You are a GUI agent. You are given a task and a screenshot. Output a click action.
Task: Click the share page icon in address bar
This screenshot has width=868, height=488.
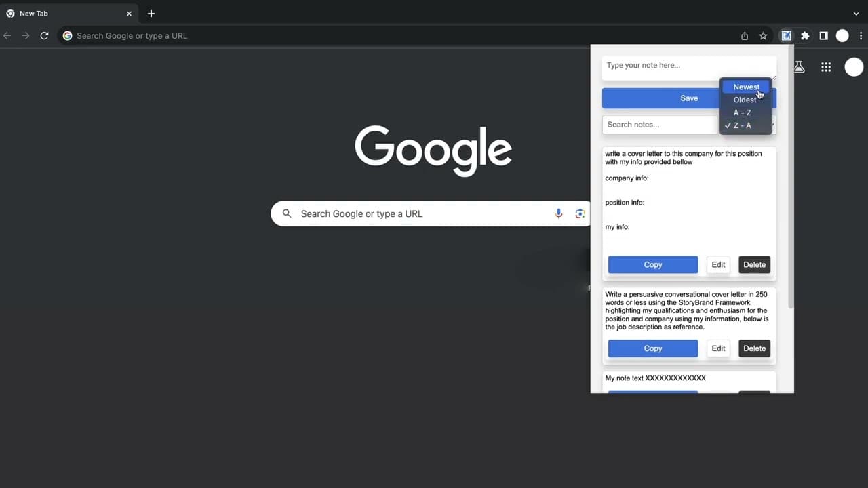point(745,36)
